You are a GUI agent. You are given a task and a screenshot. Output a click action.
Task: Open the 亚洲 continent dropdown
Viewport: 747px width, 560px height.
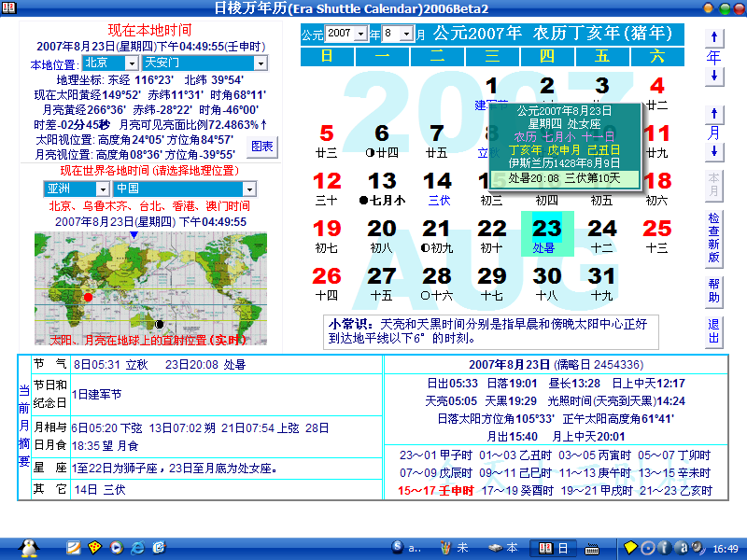(104, 189)
